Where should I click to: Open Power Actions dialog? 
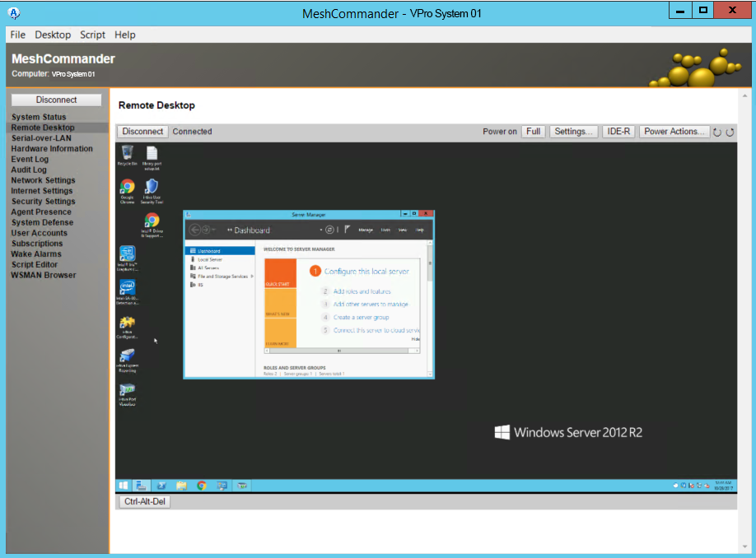[x=674, y=132]
